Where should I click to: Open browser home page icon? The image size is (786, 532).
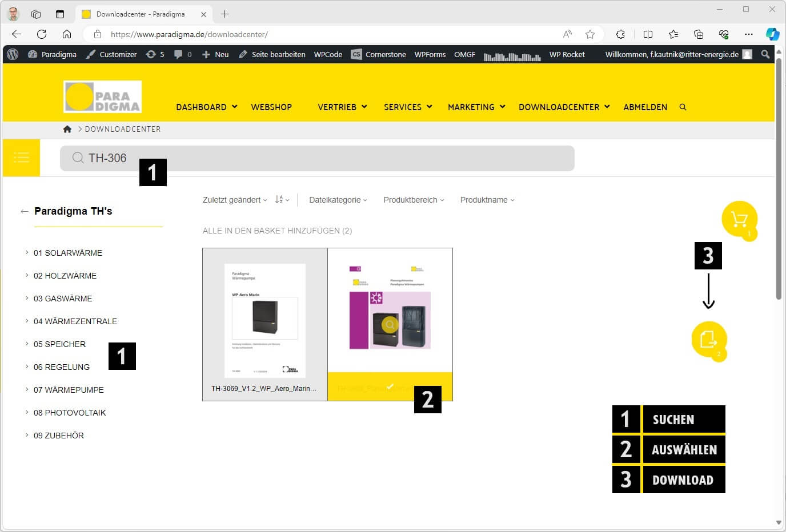click(67, 34)
